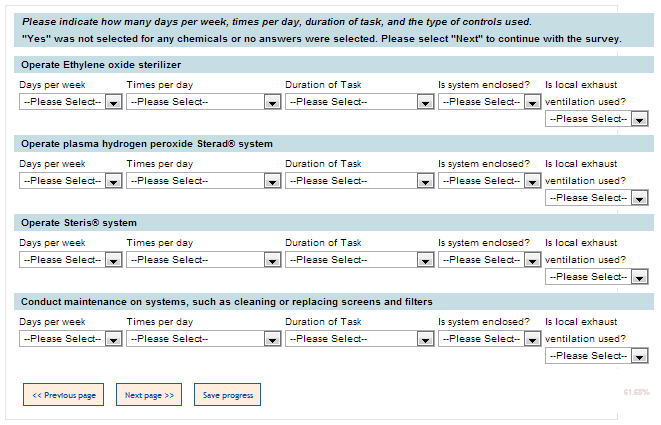Viewport: 661px width, 425px height.
Task: Open Times per day dropdown for Ethylene oxide sterilizer
Action: 204,102
